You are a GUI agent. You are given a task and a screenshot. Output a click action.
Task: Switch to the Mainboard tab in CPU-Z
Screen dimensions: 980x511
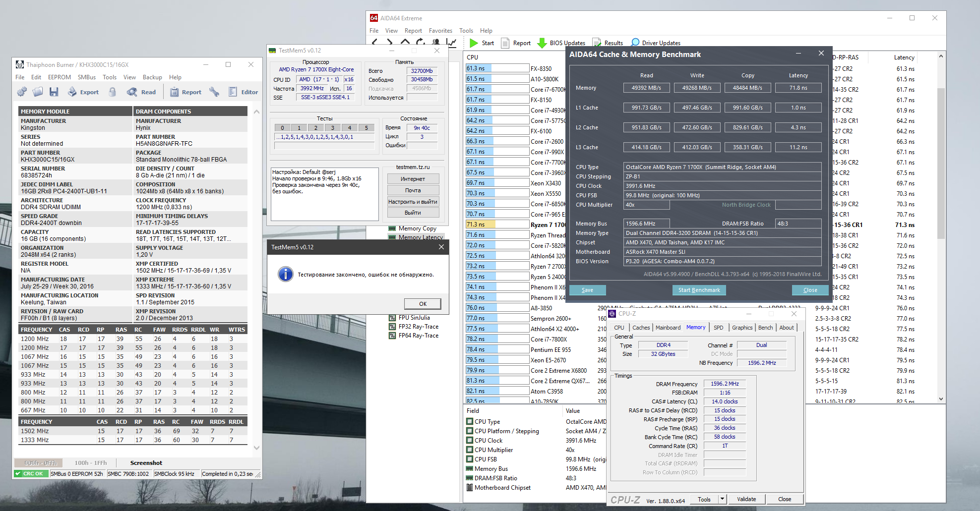click(668, 328)
